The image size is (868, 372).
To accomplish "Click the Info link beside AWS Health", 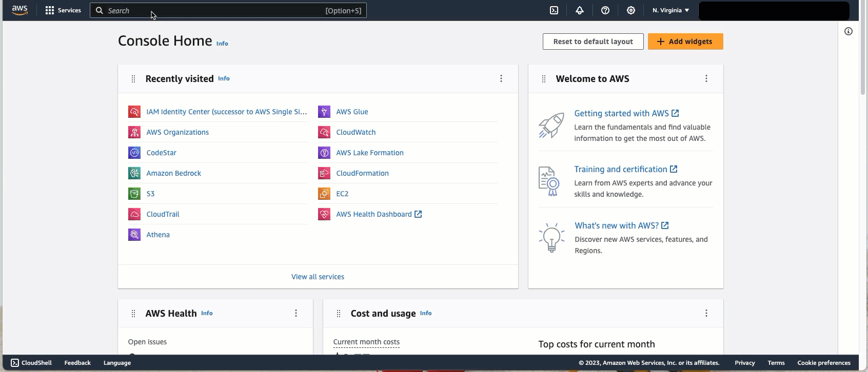I will [x=207, y=313].
